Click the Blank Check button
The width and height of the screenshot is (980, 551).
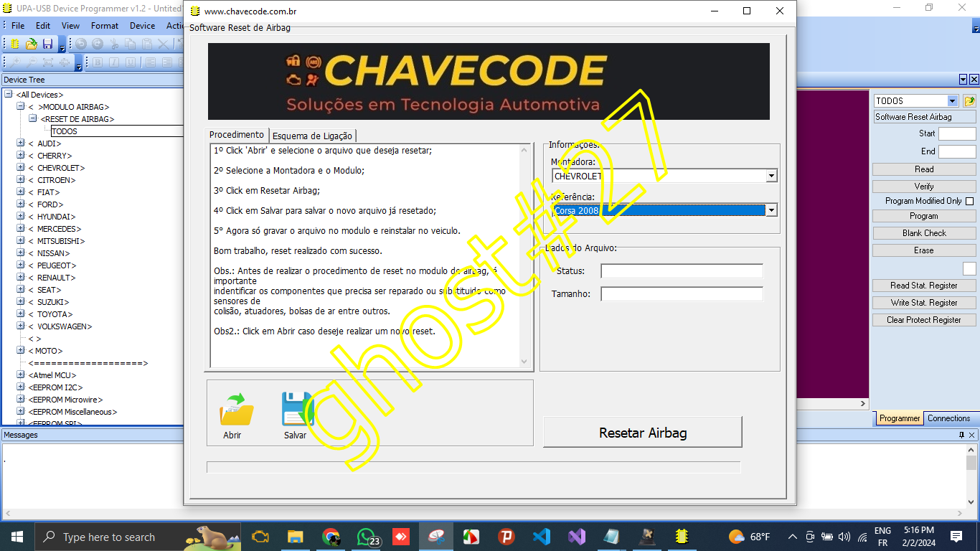(x=924, y=233)
